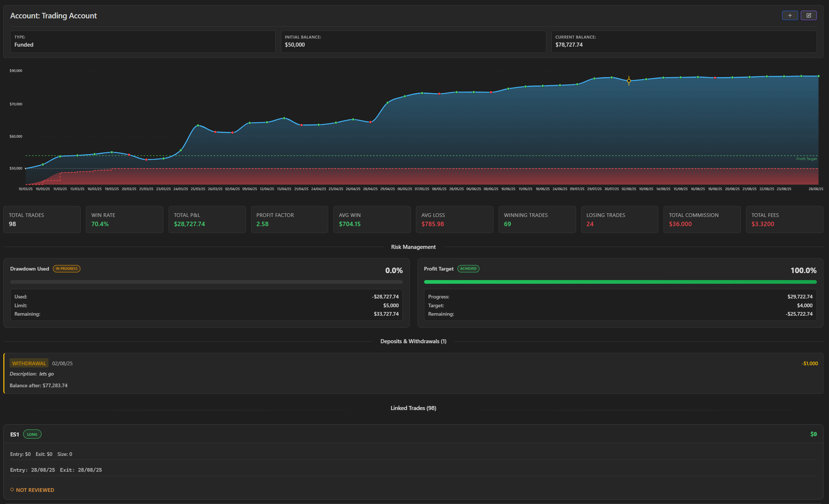Open the ES1 linked trade entry
The height and width of the screenshot is (504, 829).
[413, 462]
